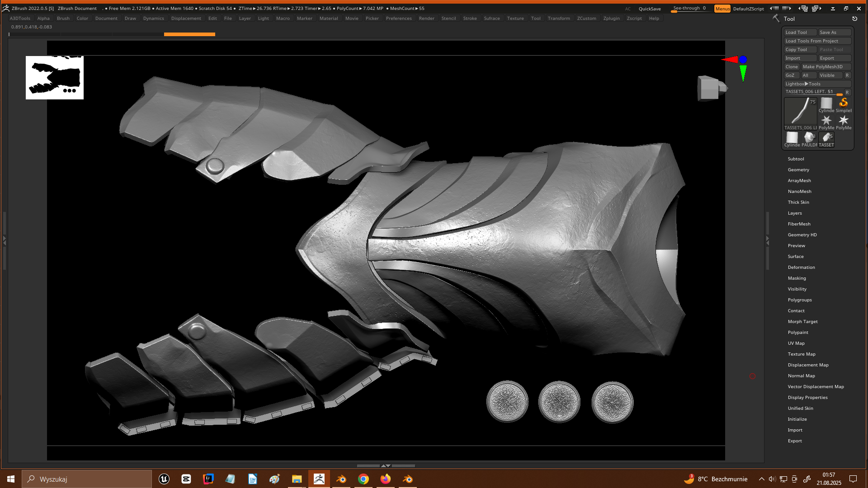Load the previous user interface layout
Viewport: 868px width, 488px height.
point(803,8)
